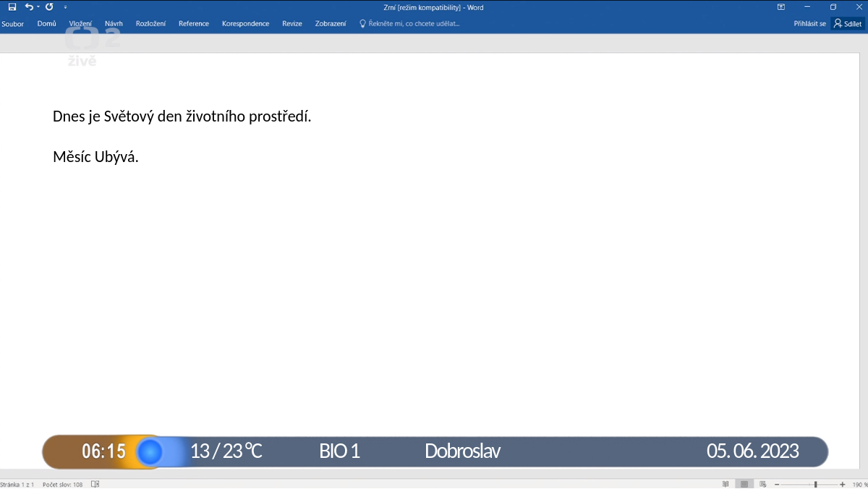Open the undo history dropdown arrow
This screenshot has width=868, height=489.
coord(38,7)
